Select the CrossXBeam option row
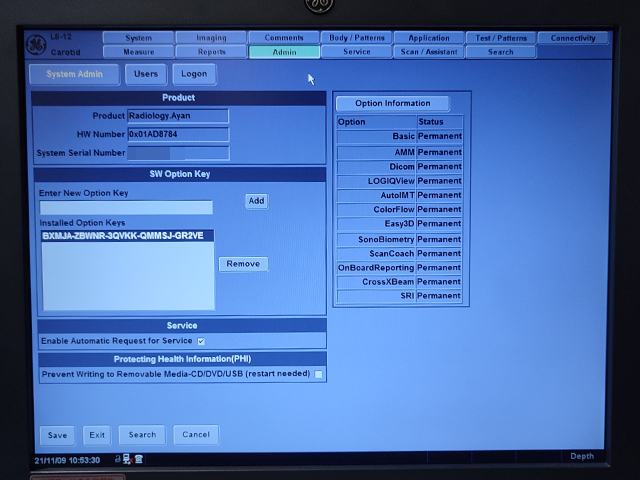Screen dimensions: 640x480 [400, 282]
